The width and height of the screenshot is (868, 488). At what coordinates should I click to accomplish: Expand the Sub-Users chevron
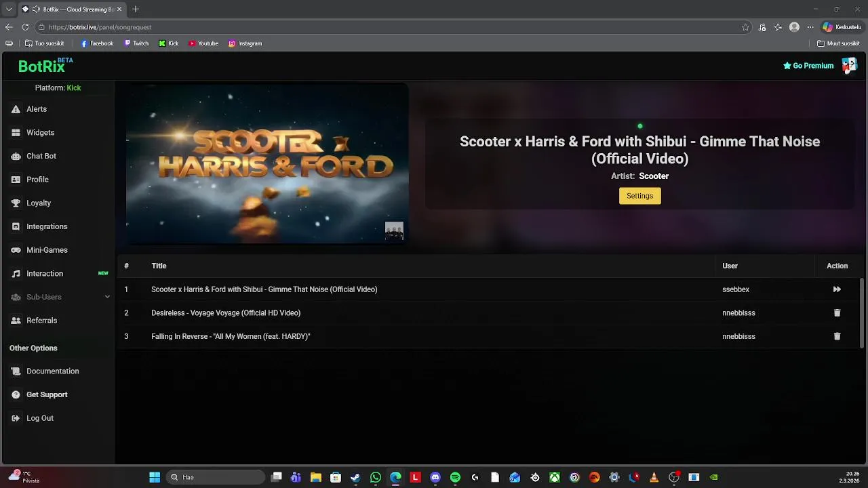(x=107, y=297)
